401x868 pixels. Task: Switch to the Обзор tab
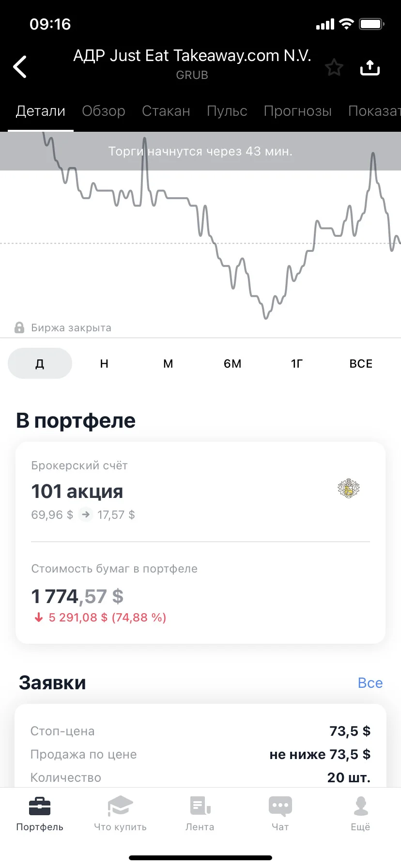(104, 111)
